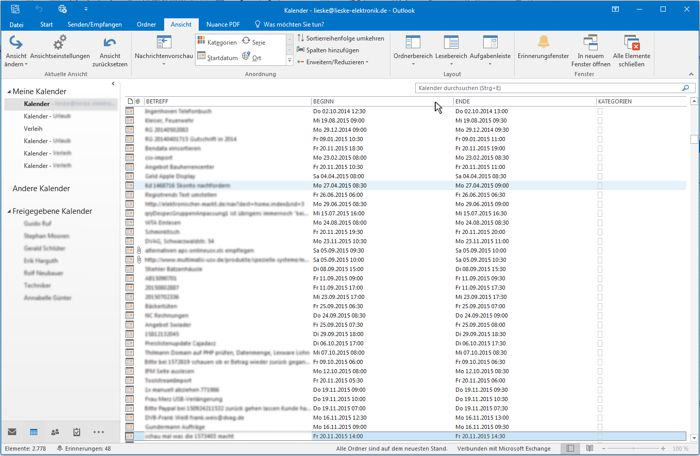This screenshot has width=700, height=456.
Task: Click Alle Elemente schließen icon
Action: click(632, 43)
